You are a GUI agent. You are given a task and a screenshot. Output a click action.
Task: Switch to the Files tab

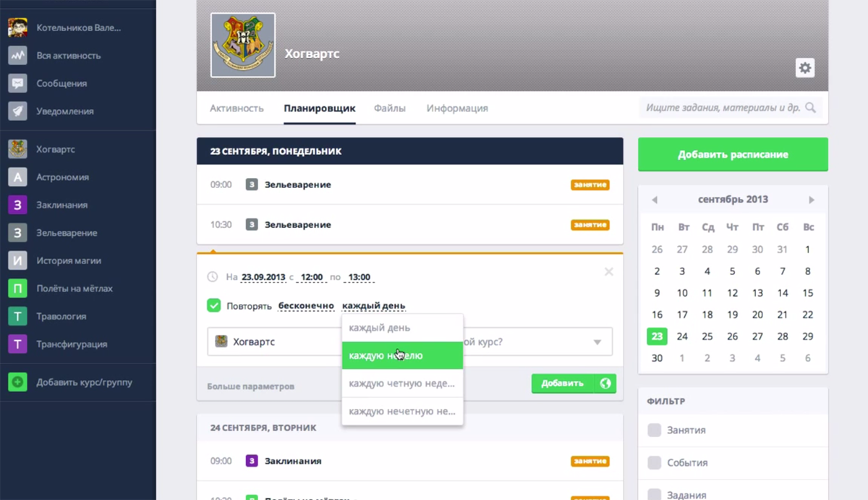tap(390, 109)
